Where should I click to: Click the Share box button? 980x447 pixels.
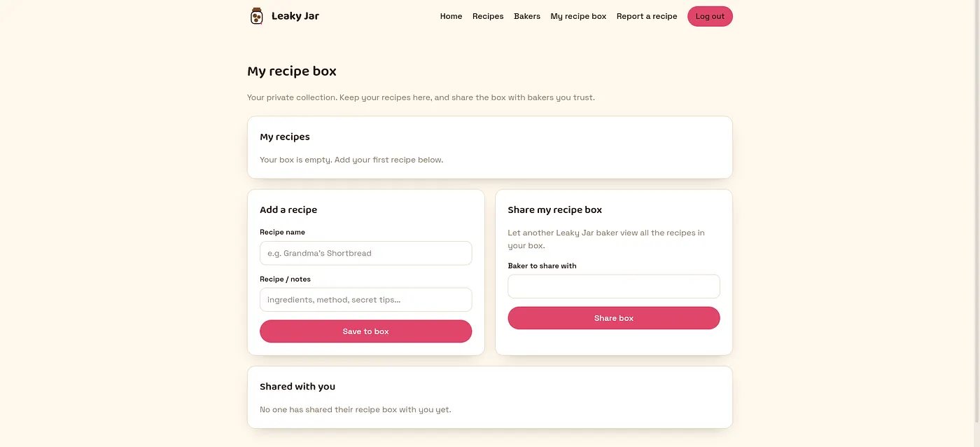(613, 318)
